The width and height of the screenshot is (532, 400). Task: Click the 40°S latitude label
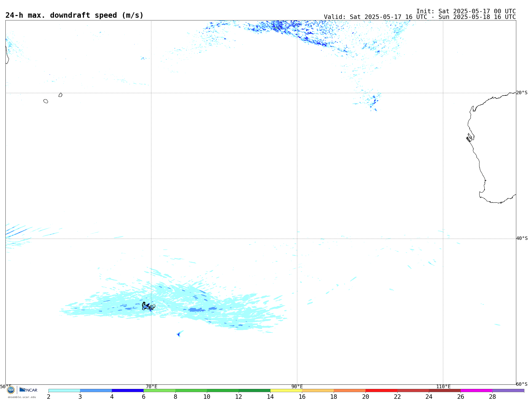click(522, 238)
